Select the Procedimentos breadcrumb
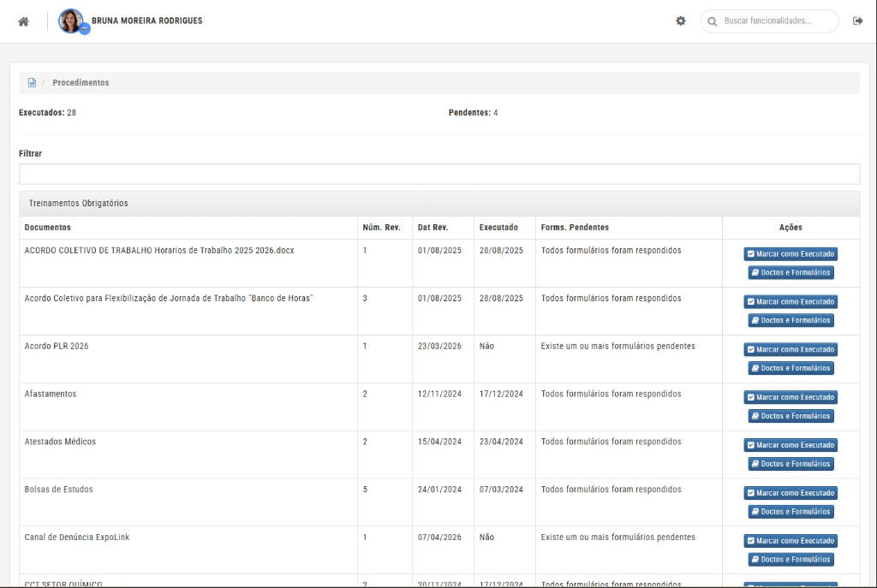Screen dimensions: 877x588 (x=81, y=82)
